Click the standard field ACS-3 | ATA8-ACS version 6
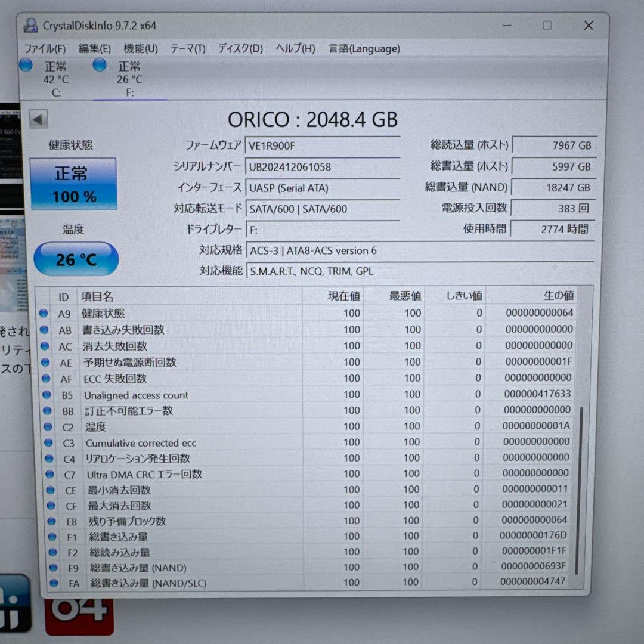The width and height of the screenshot is (644, 644). pyautogui.click(x=420, y=250)
